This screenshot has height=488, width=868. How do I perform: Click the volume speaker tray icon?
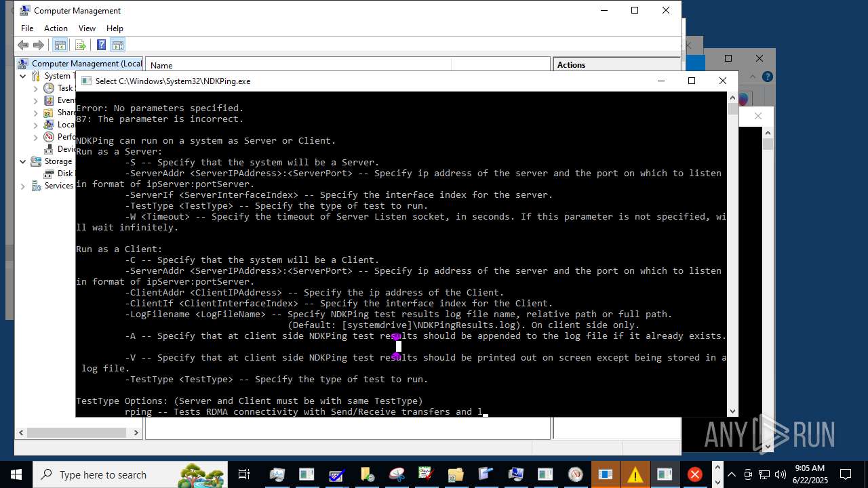(781, 474)
